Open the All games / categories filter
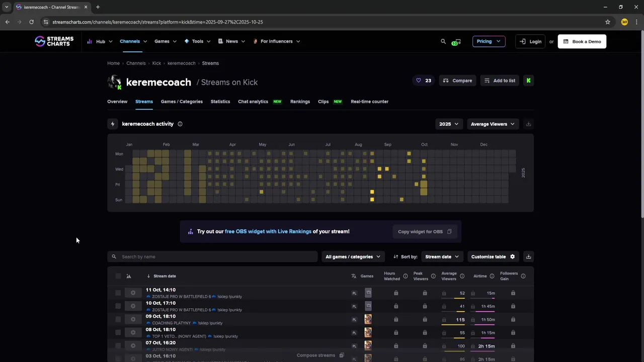This screenshot has width=644, height=362. (353, 256)
